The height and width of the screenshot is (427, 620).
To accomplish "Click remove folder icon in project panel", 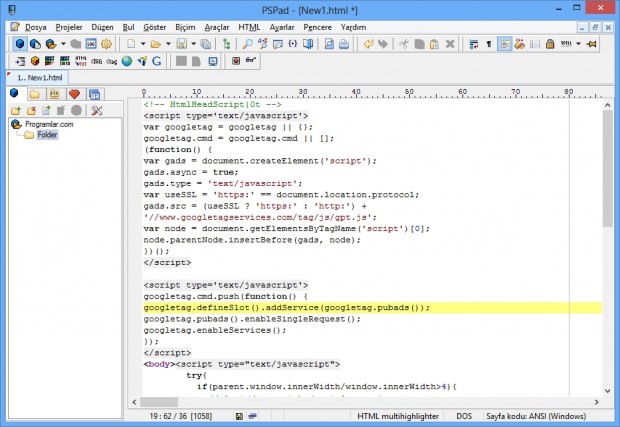I will (x=31, y=111).
